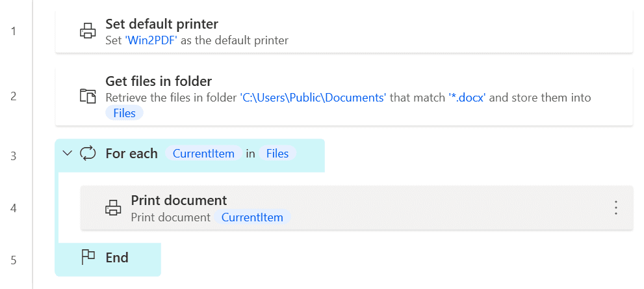Click the Files variable in Get files action
Viewport: 644px width, 289px height.
tap(124, 113)
